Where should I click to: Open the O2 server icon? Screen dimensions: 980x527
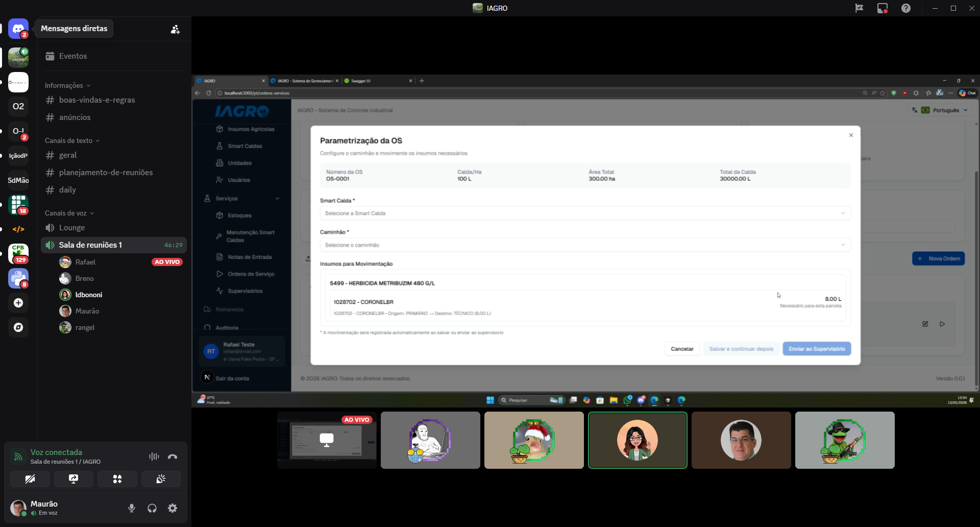point(18,106)
